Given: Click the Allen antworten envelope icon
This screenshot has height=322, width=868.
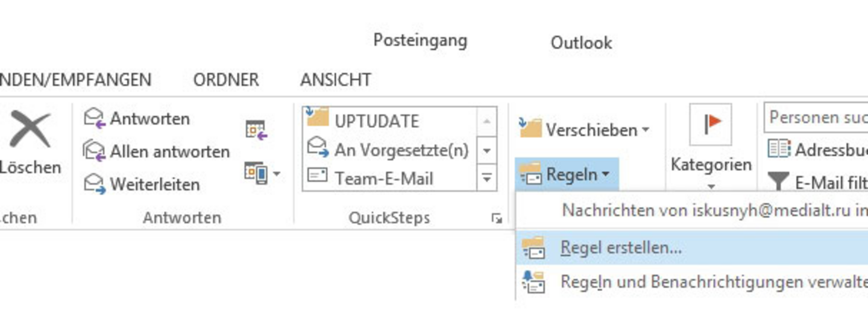Looking at the screenshot, I should pyautogui.click(x=94, y=150).
